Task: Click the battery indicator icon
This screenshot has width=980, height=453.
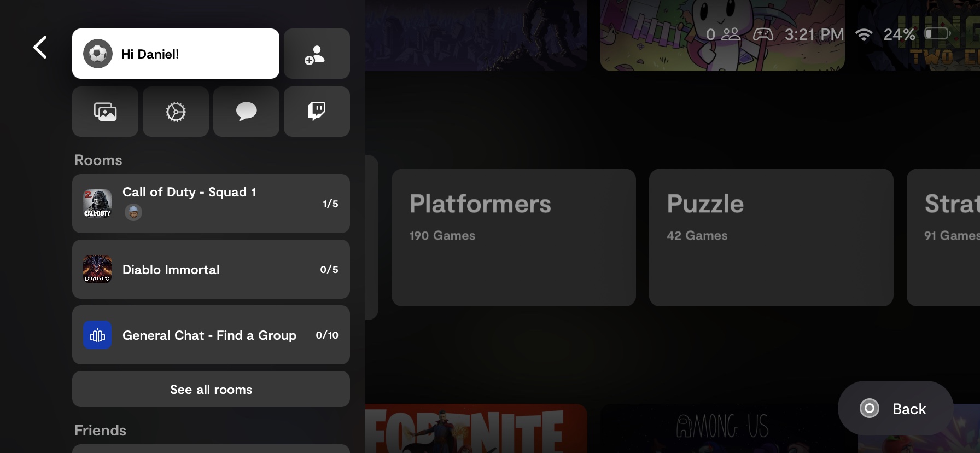Action: (x=937, y=34)
